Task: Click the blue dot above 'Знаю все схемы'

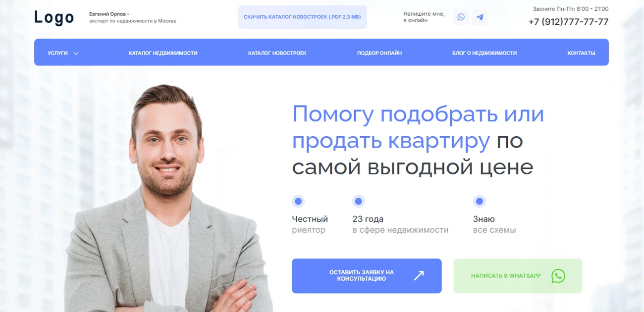Action: (479, 202)
